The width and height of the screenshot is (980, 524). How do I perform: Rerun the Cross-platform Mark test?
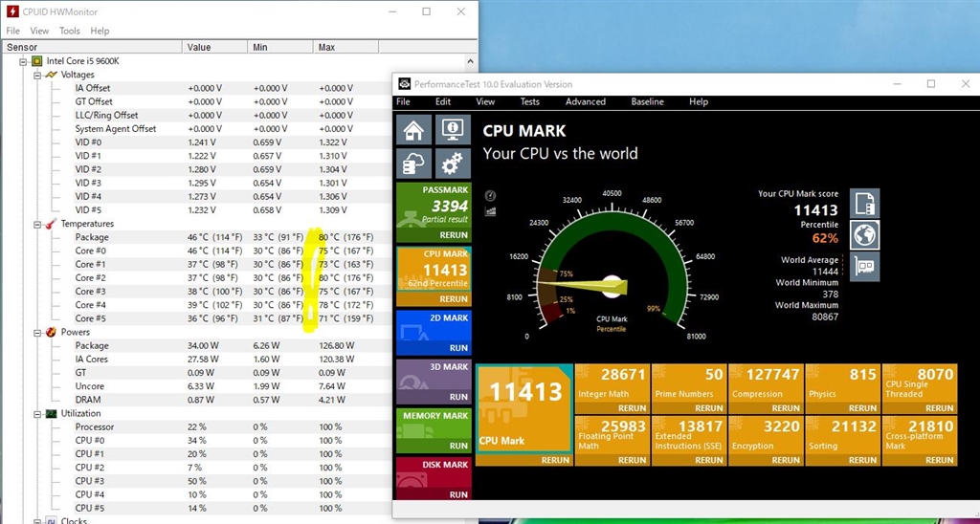[940, 460]
